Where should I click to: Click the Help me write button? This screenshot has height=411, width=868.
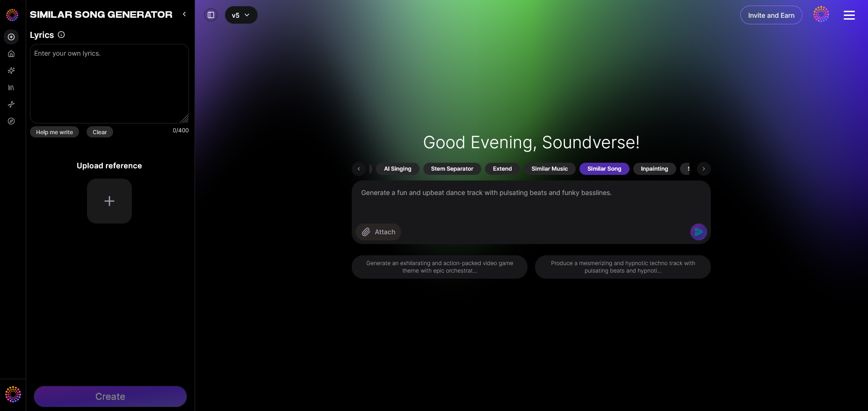[x=54, y=132]
